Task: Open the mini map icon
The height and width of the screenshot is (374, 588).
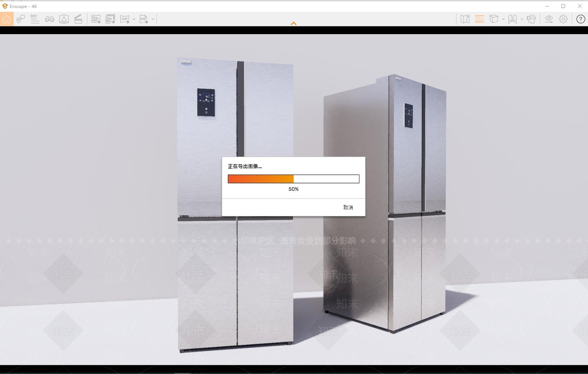Action: (x=465, y=19)
